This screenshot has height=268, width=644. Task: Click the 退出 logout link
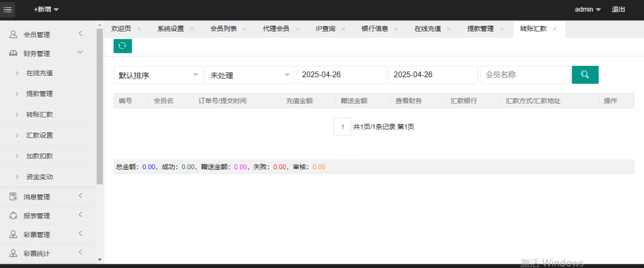(x=618, y=9)
